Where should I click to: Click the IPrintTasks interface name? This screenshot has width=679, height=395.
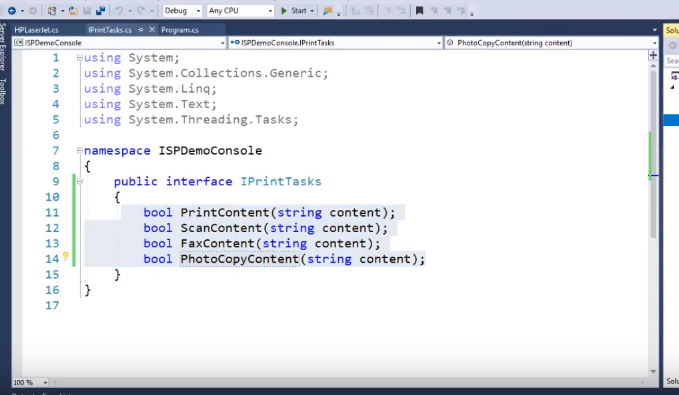tap(281, 181)
